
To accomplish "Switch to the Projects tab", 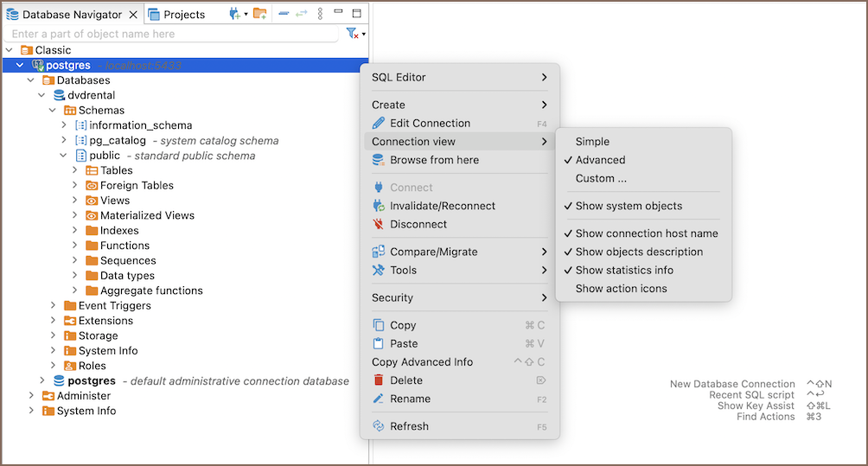I will coord(183,15).
